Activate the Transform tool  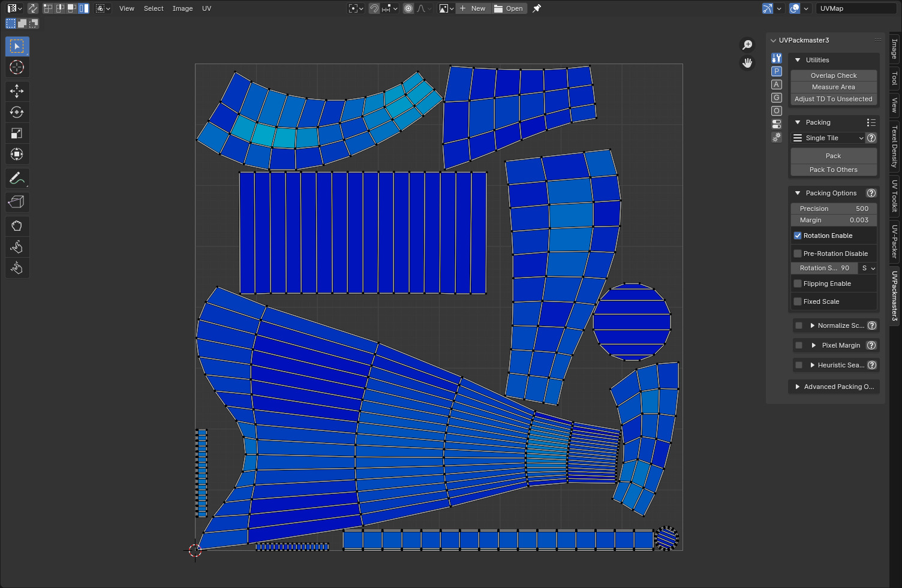pyautogui.click(x=17, y=154)
